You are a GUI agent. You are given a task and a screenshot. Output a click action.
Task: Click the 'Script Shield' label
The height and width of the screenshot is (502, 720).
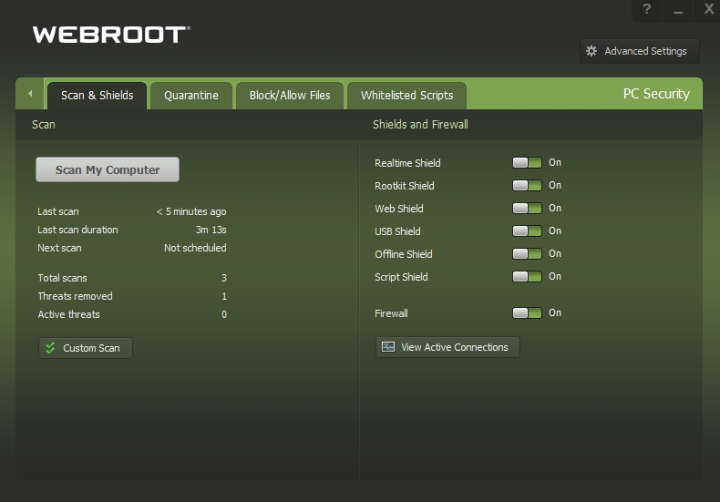pyautogui.click(x=401, y=277)
